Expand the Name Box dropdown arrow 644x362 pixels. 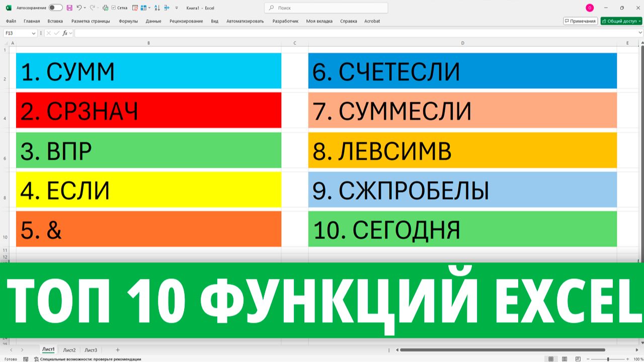pos(34,33)
